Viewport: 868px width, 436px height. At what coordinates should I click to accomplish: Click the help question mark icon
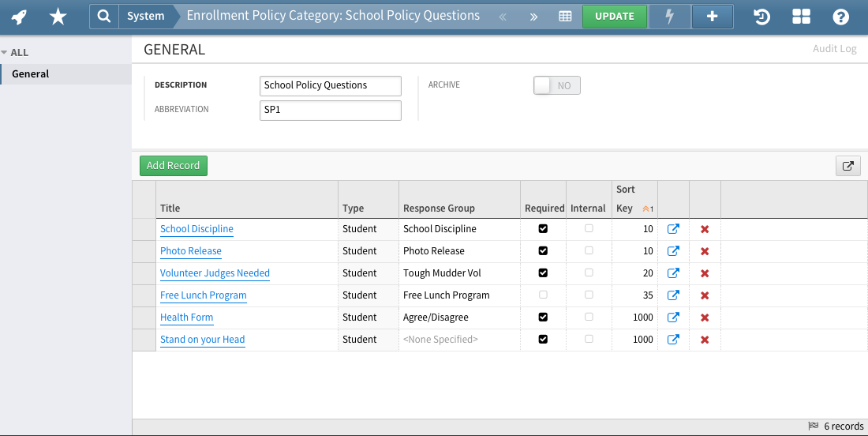[841, 17]
